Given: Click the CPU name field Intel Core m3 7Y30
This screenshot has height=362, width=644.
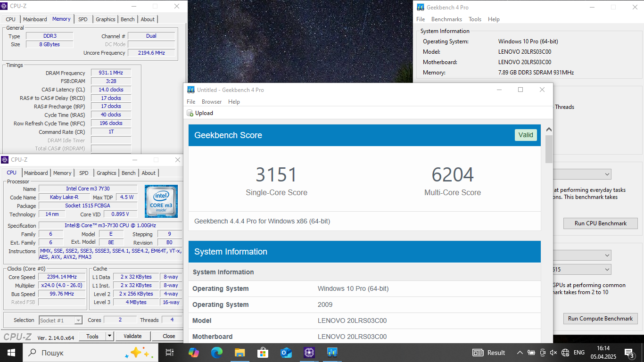Looking at the screenshot, I should 88,189.
